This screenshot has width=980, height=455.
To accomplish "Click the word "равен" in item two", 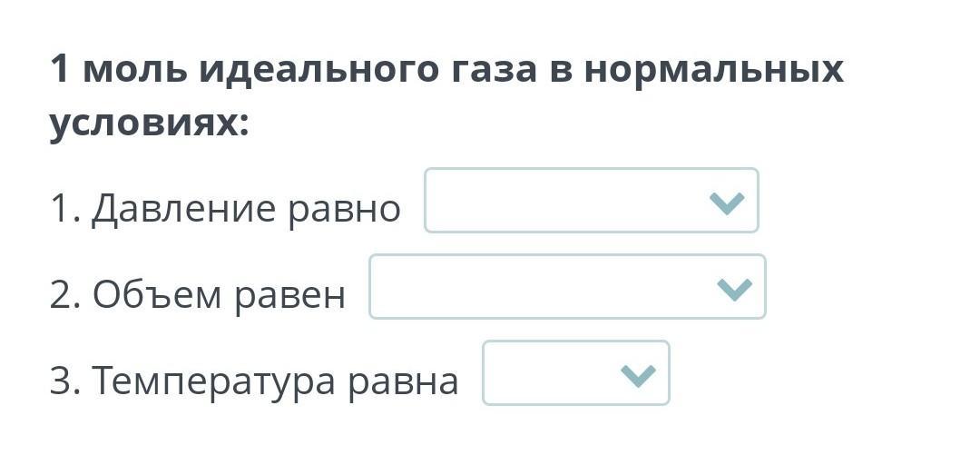I will (290, 298).
